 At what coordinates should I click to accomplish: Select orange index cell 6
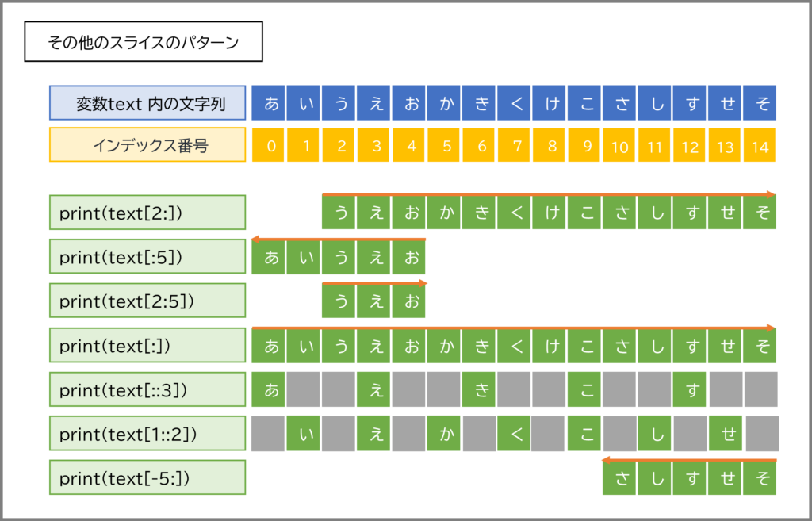[x=478, y=145]
